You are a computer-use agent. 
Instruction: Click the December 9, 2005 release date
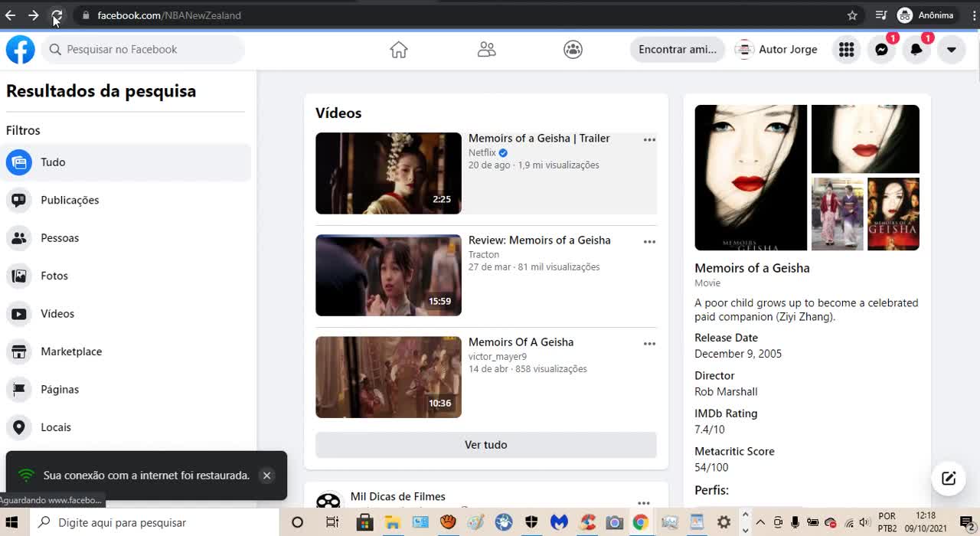click(x=738, y=354)
